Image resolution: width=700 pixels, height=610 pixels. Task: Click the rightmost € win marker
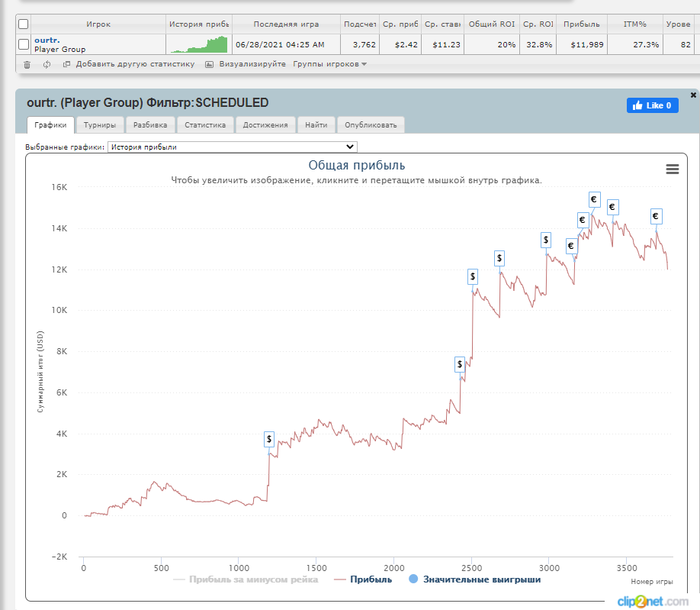click(x=655, y=217)
